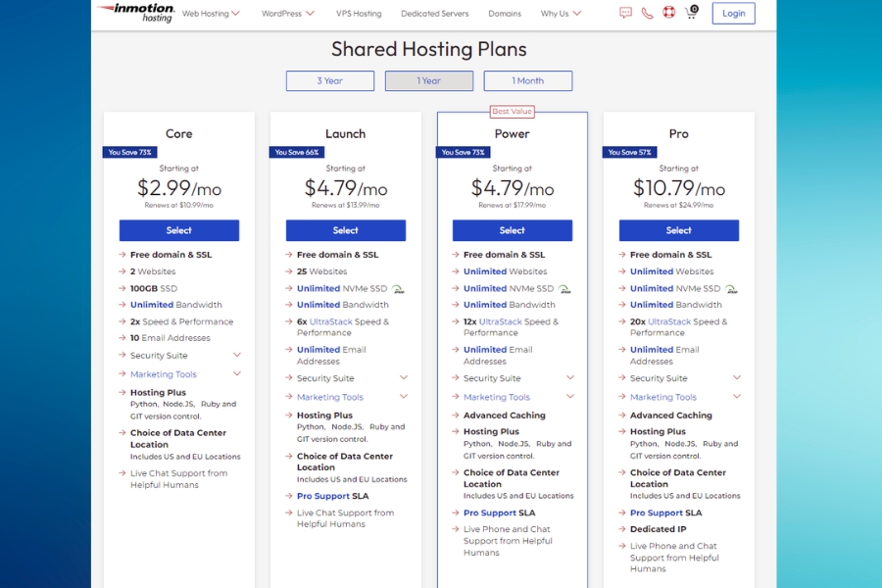The height and width of the screenshot is (588, 882).
Task: Click Hosting Plus in Launch plan
Action: [324, 416]
